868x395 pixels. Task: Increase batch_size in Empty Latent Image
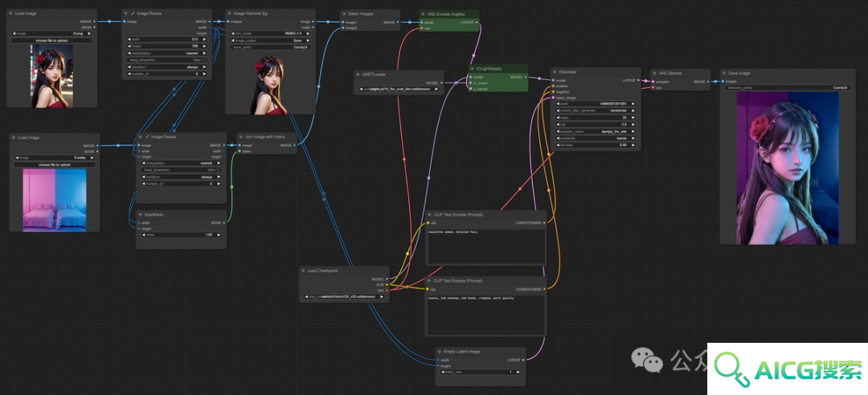point(518,372)
